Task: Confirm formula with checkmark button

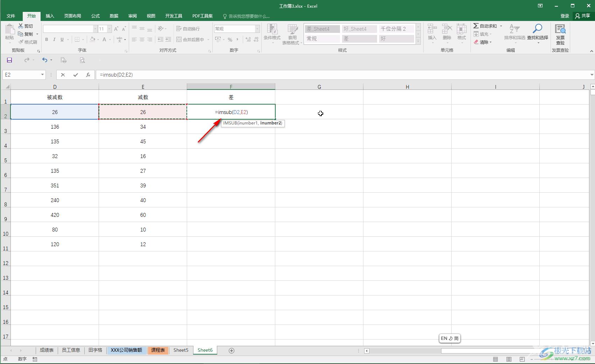Action: tap(76, 74)
